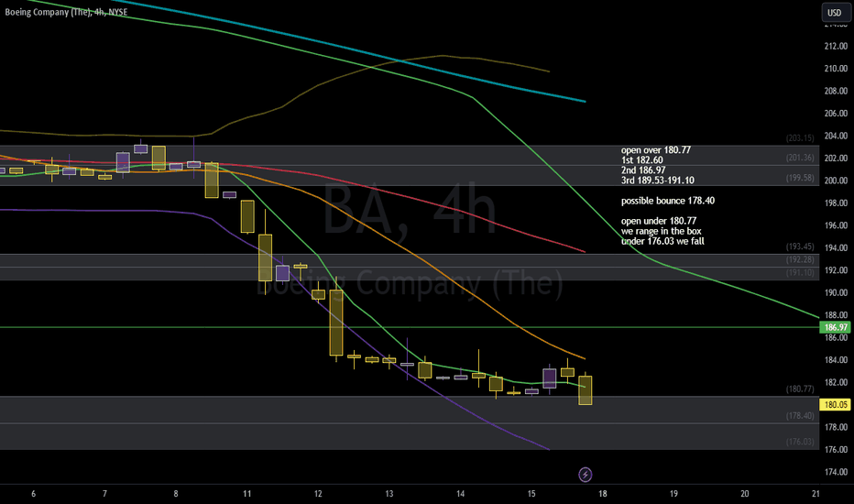Click date 11 on the time axis
854x504 pixels.
click(246, 494)
